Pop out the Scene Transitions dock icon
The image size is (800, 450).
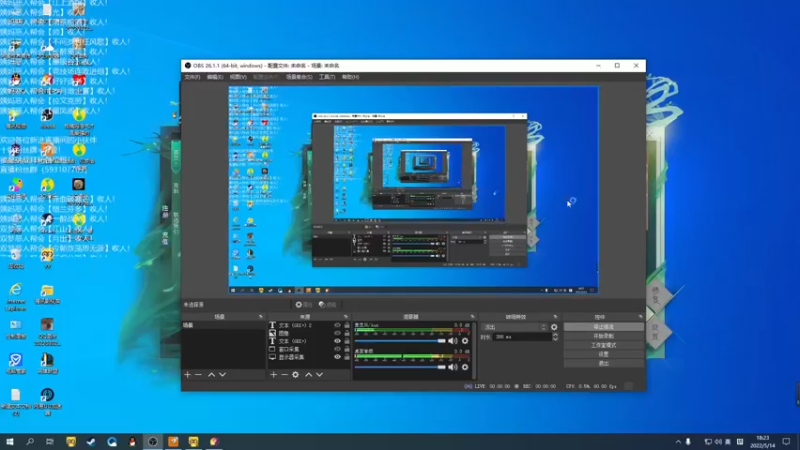[555, 317]
